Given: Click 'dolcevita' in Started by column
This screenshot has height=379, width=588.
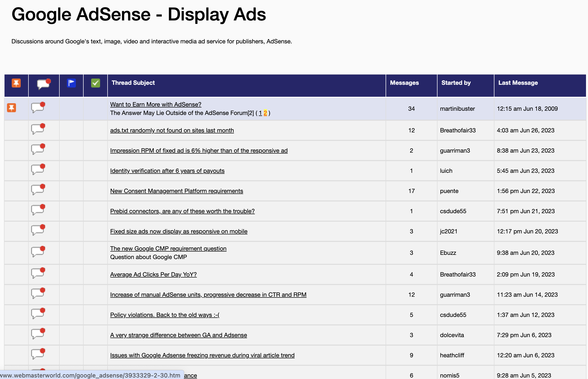Looking at the screenshot, I should click(x=452, y=335).
